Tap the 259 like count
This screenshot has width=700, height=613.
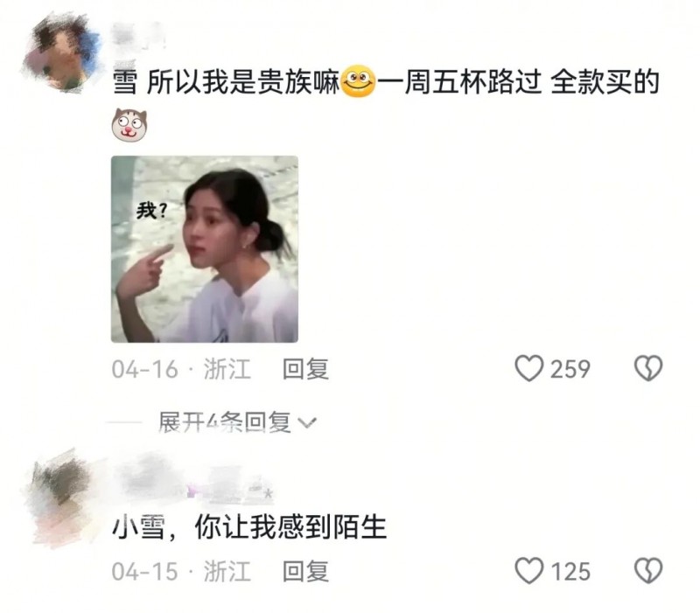point(570,369)
